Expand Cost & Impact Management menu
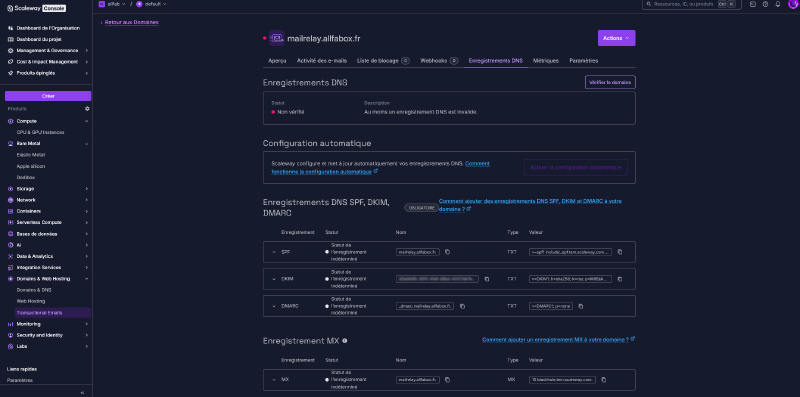The height and width of the screenshot is (397, 800). click(48, 62)
